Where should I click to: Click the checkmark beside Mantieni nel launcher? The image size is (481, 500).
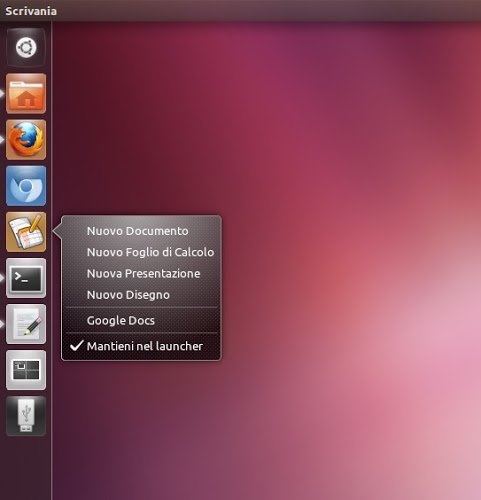tap(76, 346)
